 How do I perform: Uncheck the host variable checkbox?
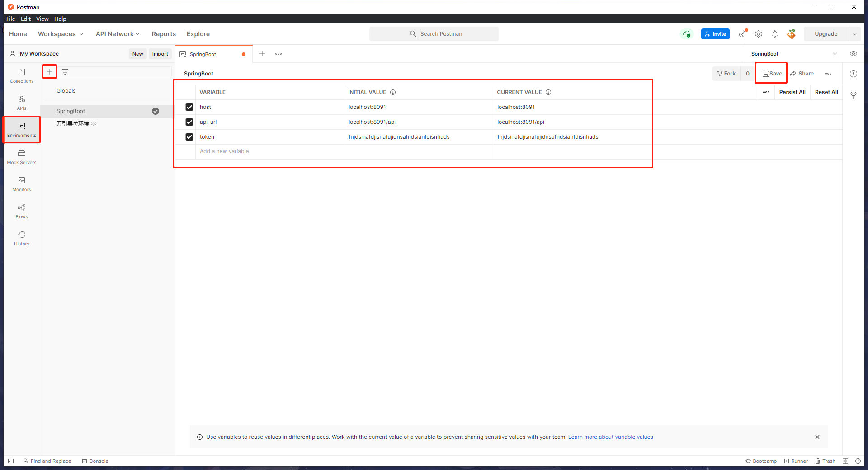point(189,107)
